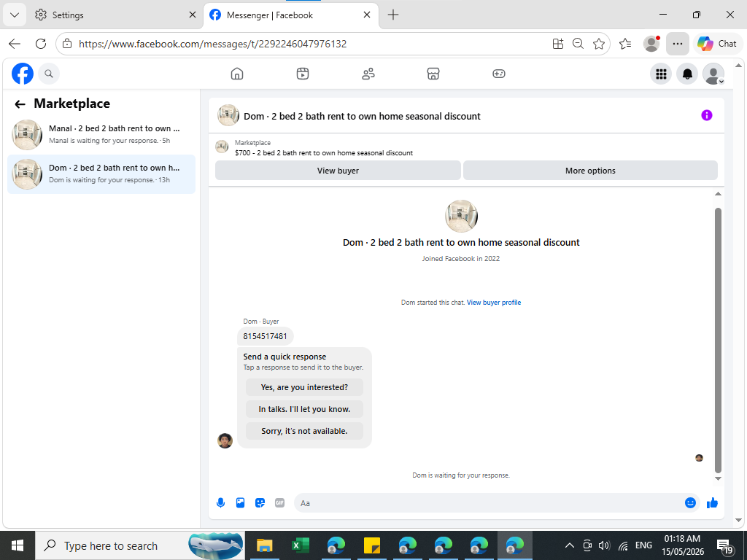The width and height of the screenshot is (747, 560).
Task: Refresh the page
Action: coord(41,44)
